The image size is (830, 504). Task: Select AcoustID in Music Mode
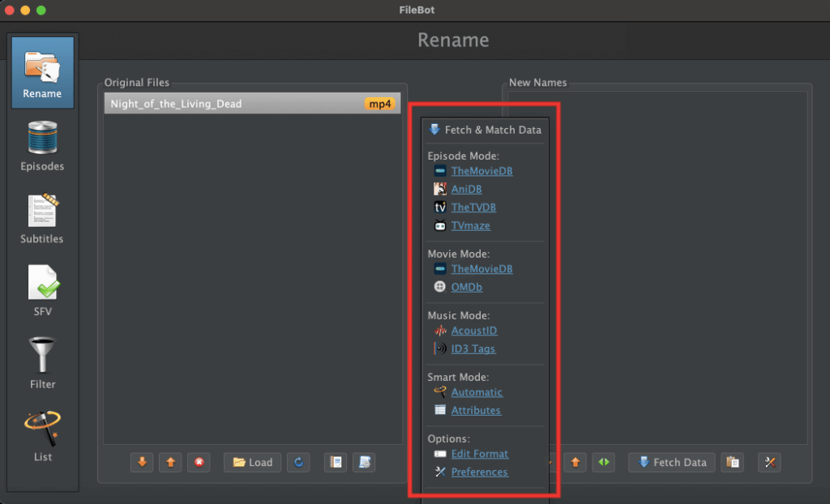pyautogui.click(x=474, y=331)
